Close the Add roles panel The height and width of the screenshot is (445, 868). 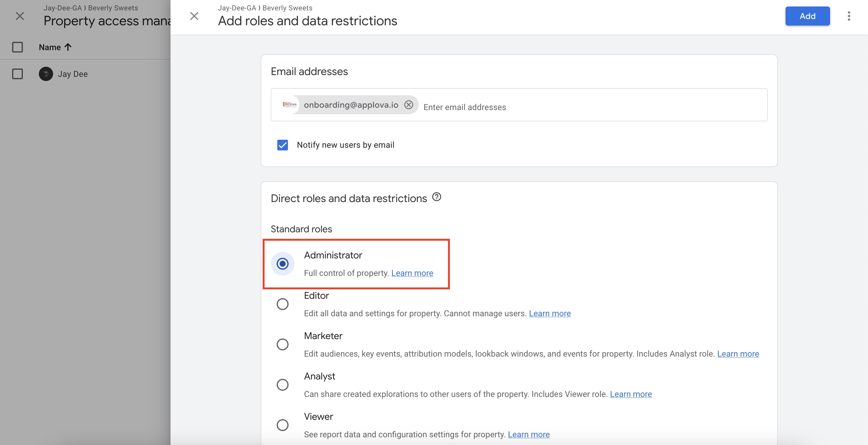(194, 16)
